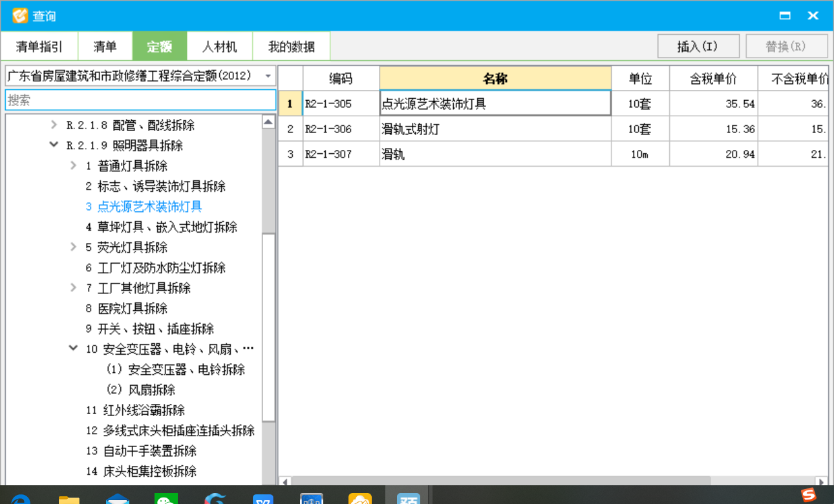834x504 pixels.
Task: Click the 滑轨 name cell in row 3
Action: point(495,154)
